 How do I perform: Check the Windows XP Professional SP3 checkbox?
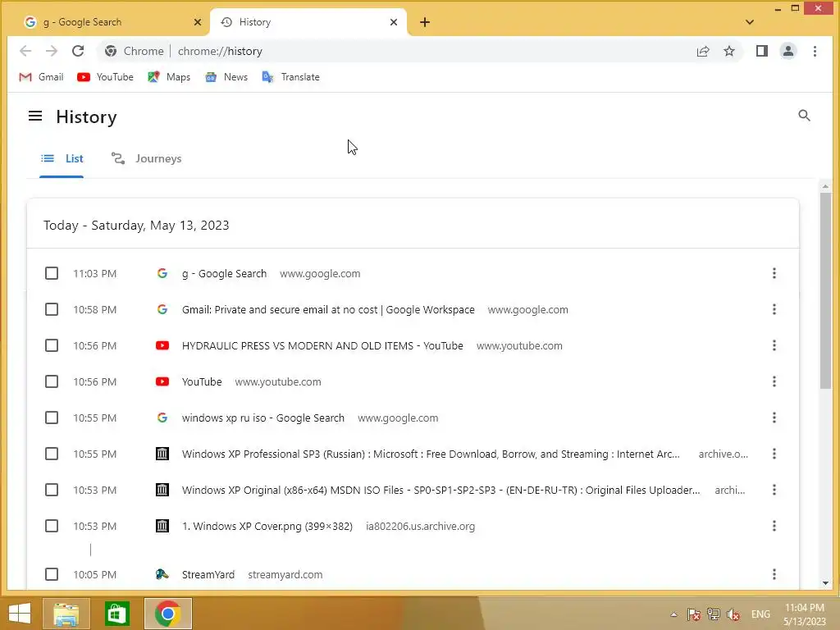52,454
